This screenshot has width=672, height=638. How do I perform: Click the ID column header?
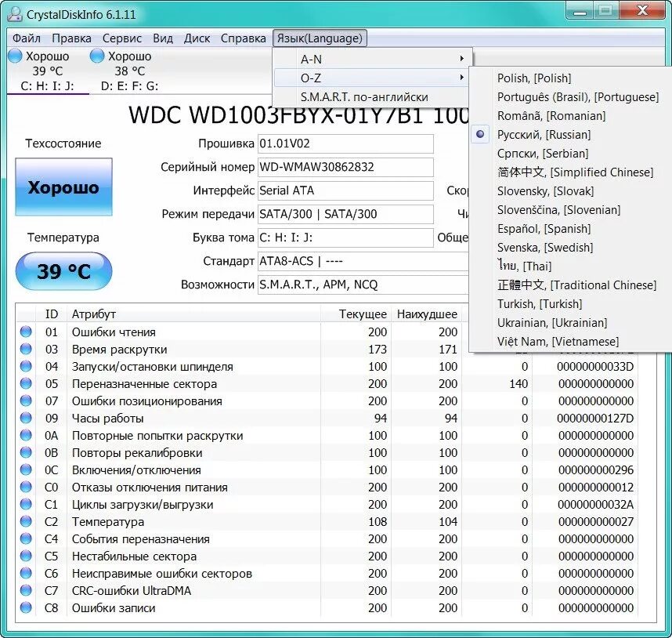click(51, 314)
